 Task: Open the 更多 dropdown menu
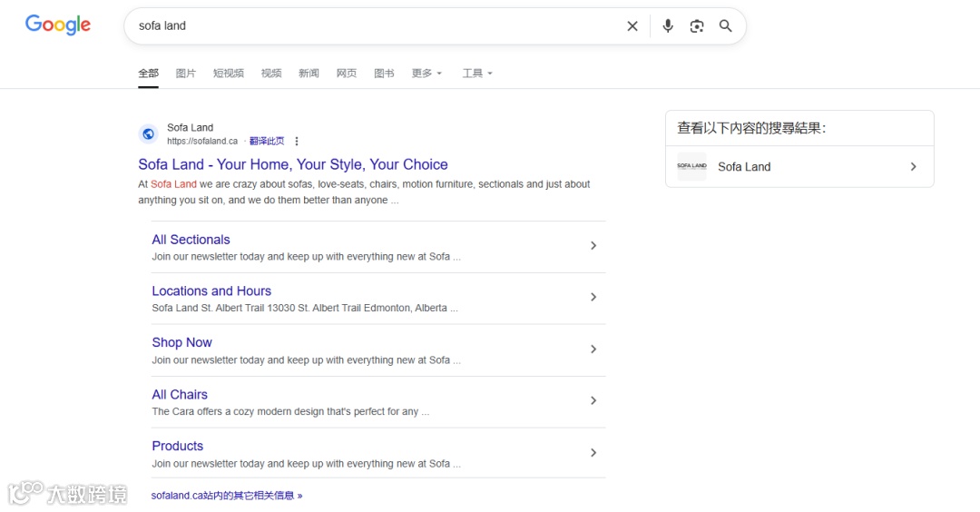(x=426, y=74)
